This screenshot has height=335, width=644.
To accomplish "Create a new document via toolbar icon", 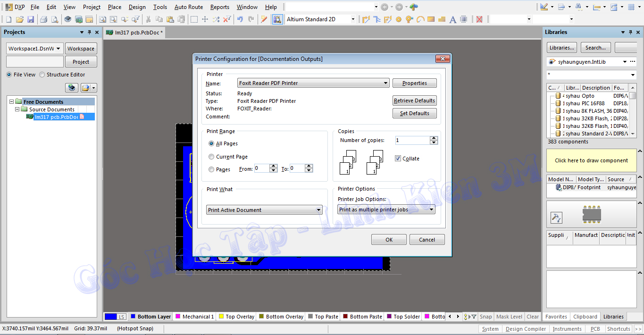I will pos(8,19).
